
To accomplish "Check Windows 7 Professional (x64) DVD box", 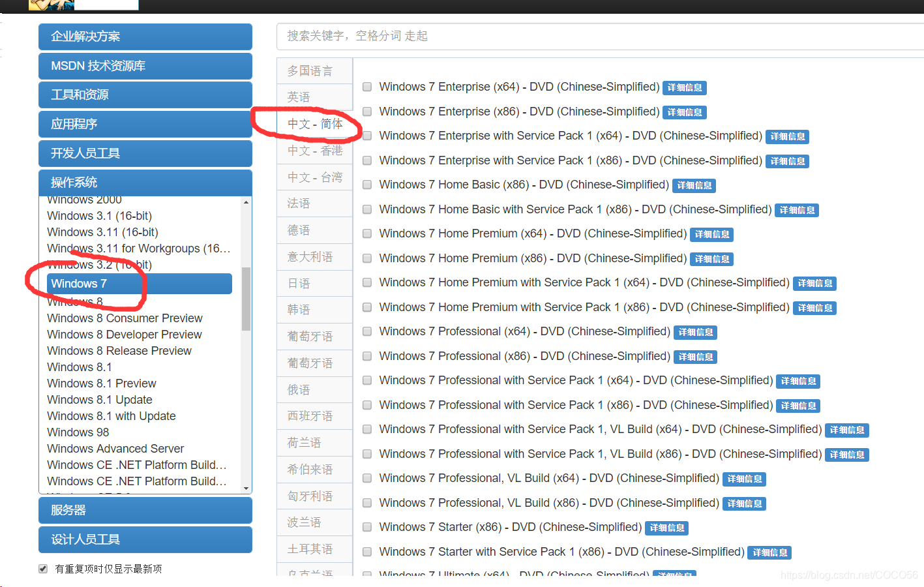I will tap(367, 331).
